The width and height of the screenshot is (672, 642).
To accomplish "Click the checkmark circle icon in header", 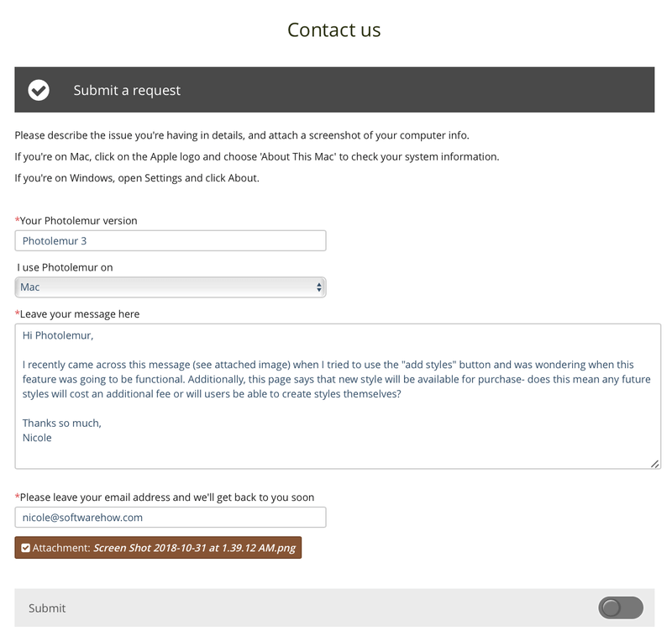I will [x=39, y=90].
